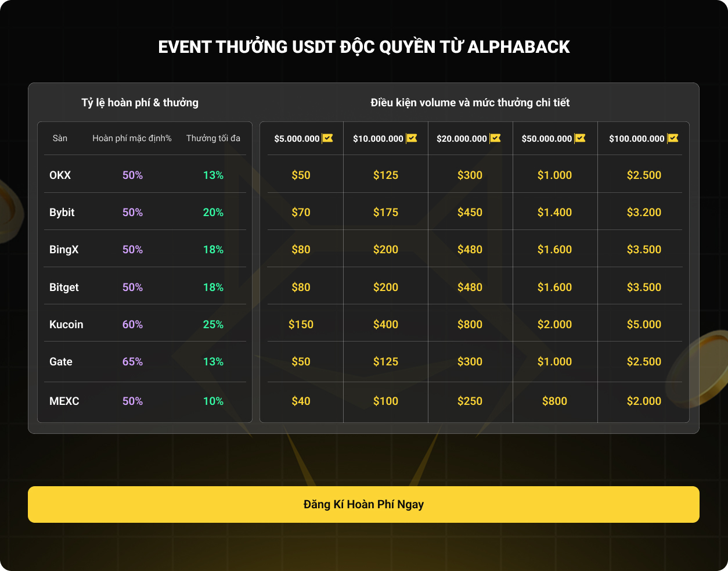
Task: Click the $800 MEXC reward cell
Action: click(x=554, y=401)
